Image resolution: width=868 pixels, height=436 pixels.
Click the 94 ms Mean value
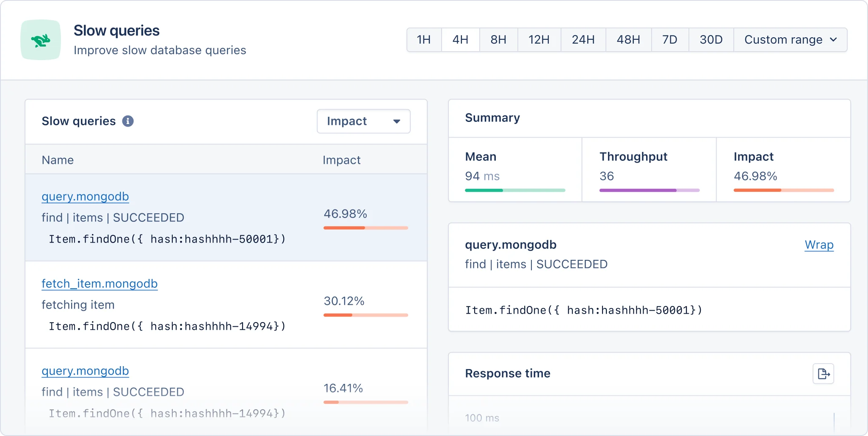coord(482,176)
